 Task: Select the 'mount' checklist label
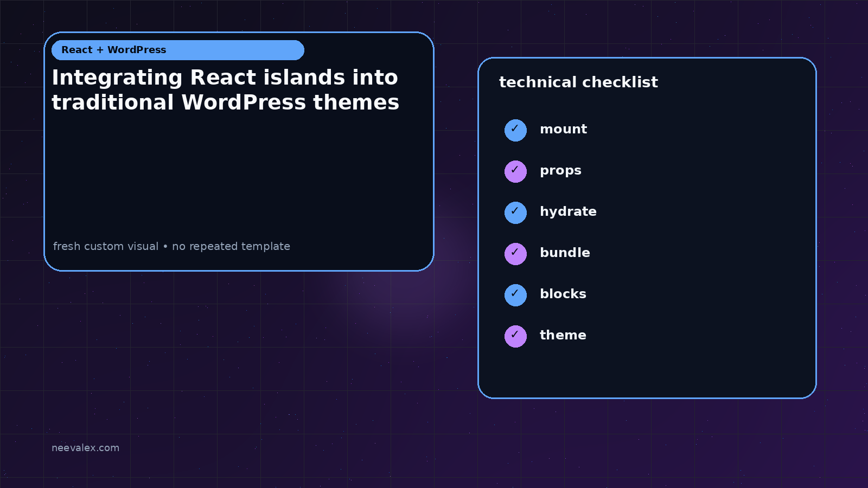click(563, 129)
